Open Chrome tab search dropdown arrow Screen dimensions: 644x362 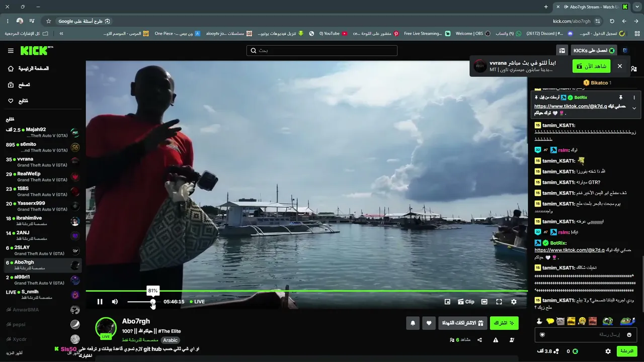tap(637, 7)
